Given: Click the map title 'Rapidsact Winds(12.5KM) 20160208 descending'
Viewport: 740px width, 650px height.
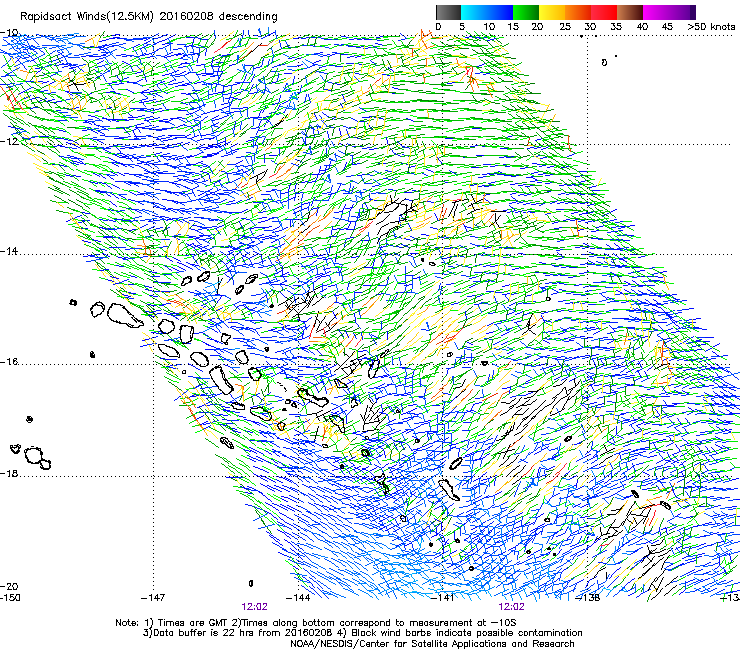Looking at the screenshot, I should 149,17.
